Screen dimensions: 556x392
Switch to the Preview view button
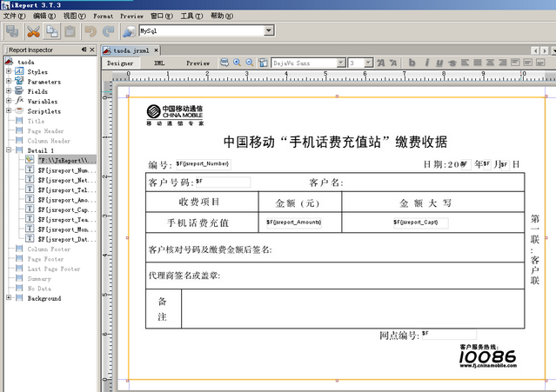[198, 63]
